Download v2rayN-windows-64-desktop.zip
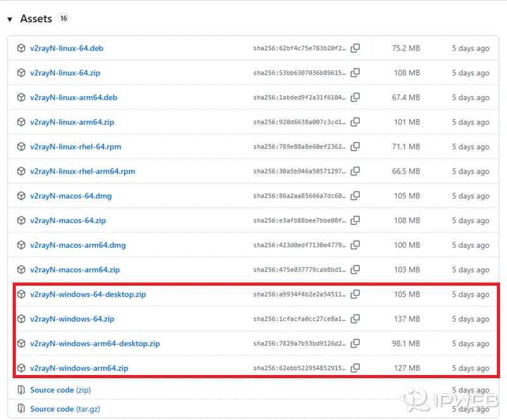507x420 pixels. pos(89,294)
